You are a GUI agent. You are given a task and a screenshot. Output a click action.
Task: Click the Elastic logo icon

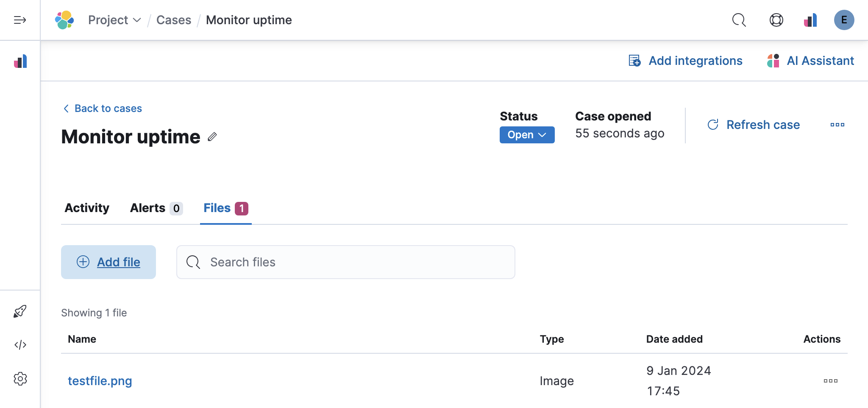pyautogui.click(x=64, y=20)
